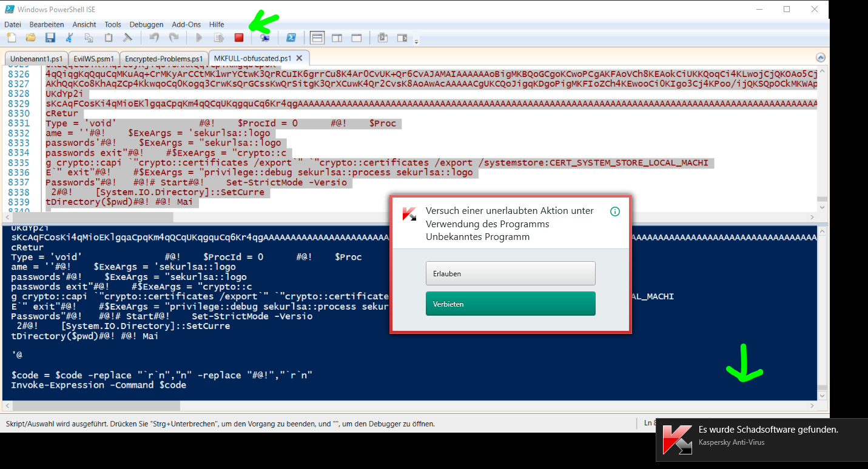Click '$code = $code -replace' console line

click(162, 375)
